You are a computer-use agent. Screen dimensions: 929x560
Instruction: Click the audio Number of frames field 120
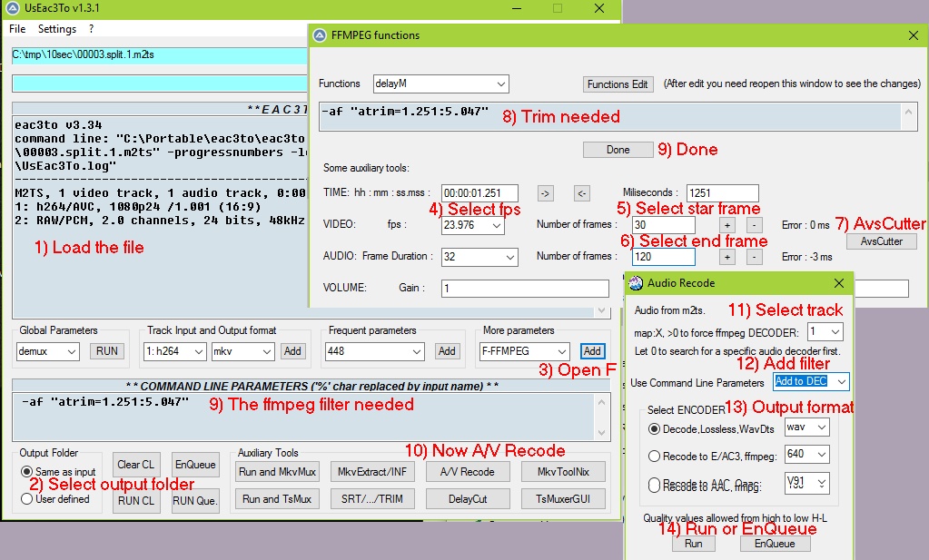tap(663, 256)
